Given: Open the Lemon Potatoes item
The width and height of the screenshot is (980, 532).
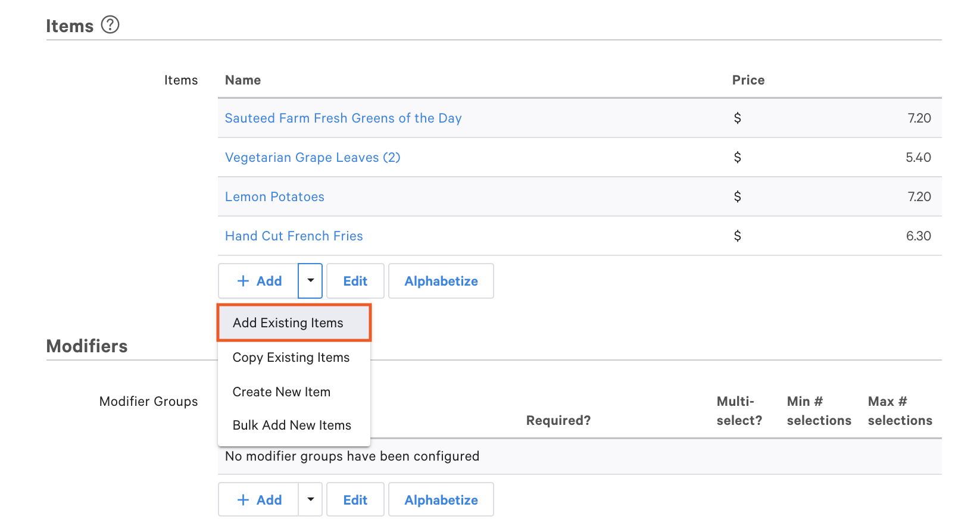Looking at the screenshot, I should click(274, 197).
